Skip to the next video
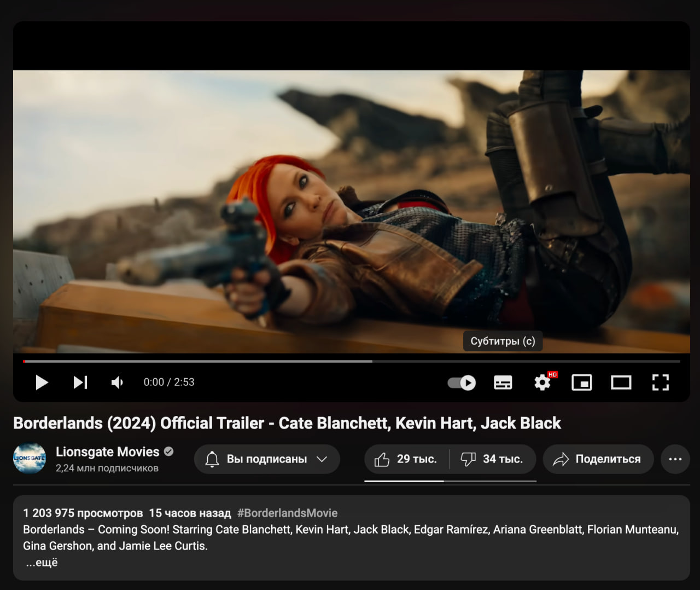Image resolution: width=700 pixels, height=590 pixels. 80,382
